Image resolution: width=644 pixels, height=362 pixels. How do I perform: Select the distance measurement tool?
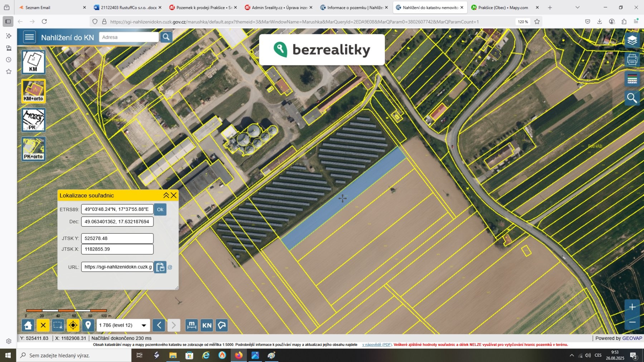point(192,325)
